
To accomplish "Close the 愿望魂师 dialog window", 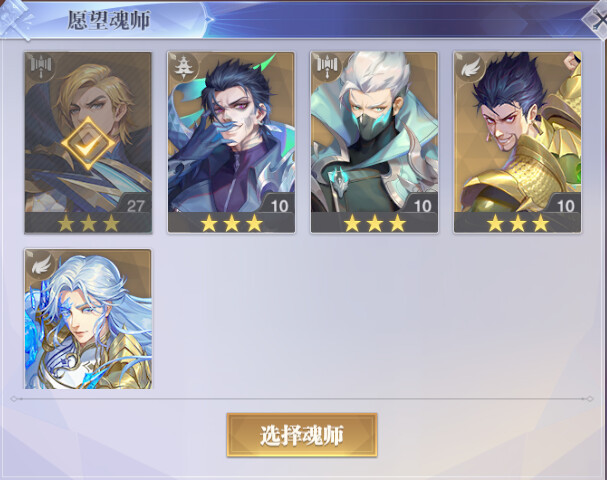I will 597,19.
